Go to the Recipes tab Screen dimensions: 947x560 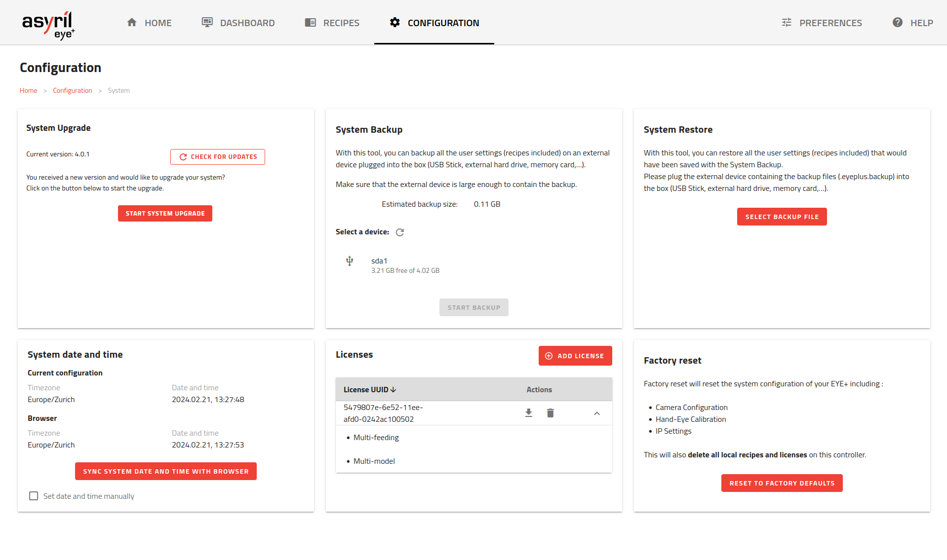[332, 23]
